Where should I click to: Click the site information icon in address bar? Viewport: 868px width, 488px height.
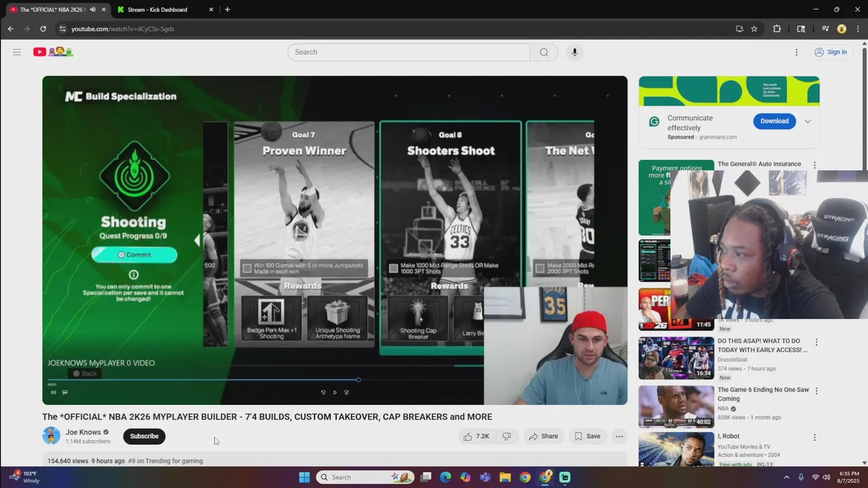coord(62,29)
